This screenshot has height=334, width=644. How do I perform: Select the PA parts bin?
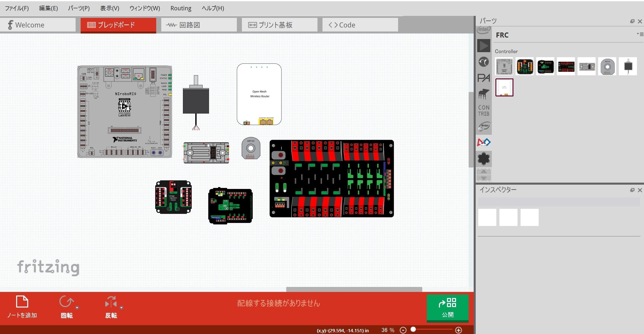click(484, 78)
